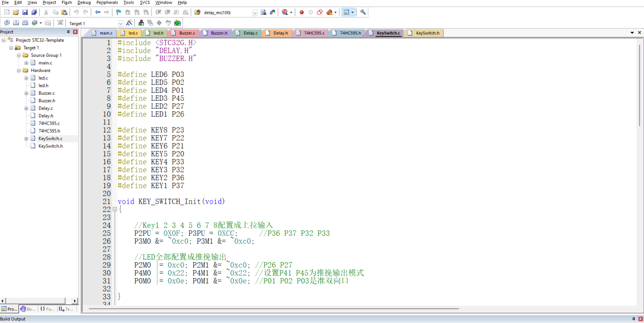The image size is (644, 323).
Task: Click the Save All multi-floppy icon
Action: coord(34,12)
